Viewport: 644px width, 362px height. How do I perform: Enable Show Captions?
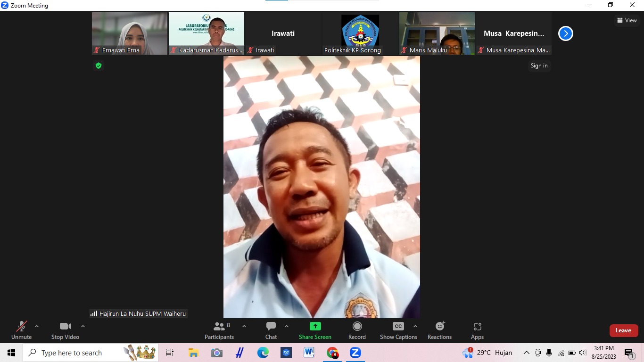tap(398, 330)
